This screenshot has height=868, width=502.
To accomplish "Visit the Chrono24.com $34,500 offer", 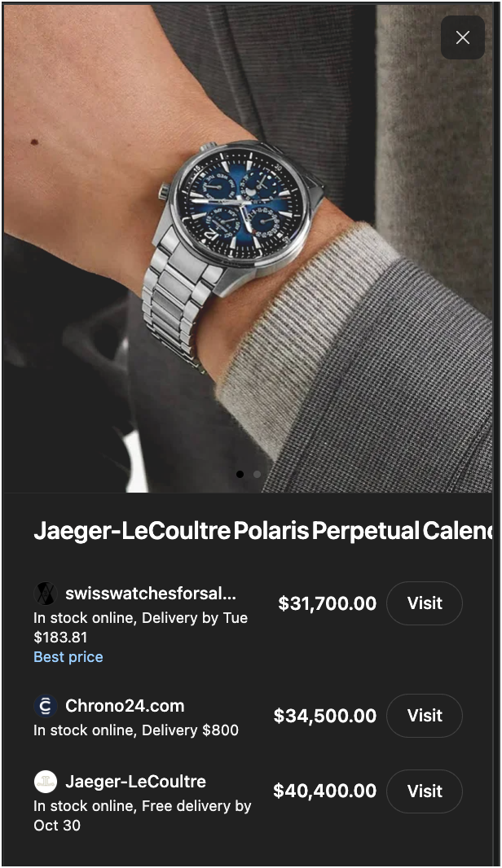I will 425,716.
